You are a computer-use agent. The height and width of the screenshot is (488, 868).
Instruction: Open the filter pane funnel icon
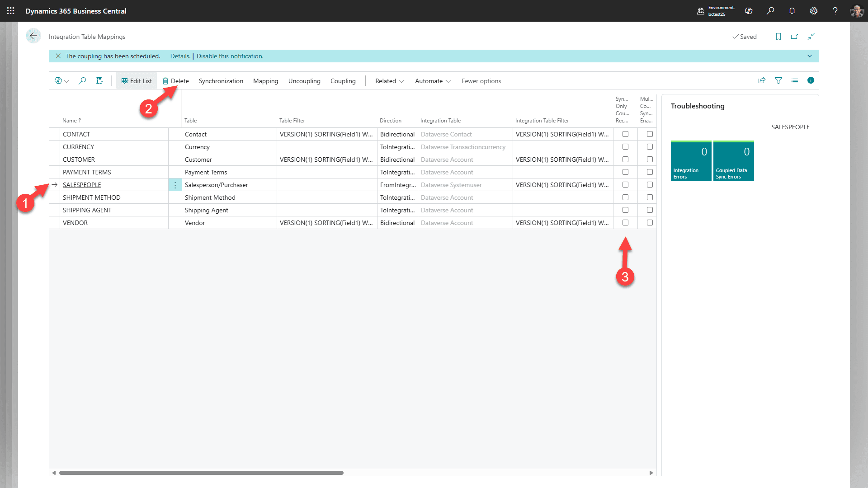click(x=778, y=81)
